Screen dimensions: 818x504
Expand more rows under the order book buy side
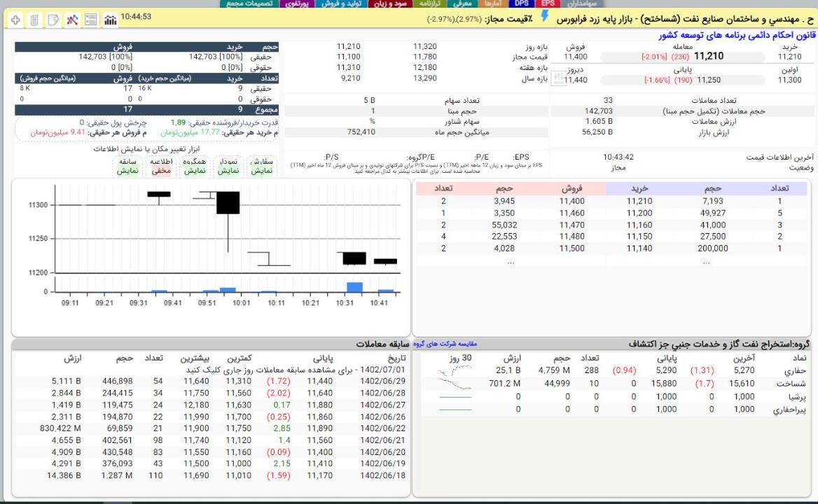(x=707, y=262)
